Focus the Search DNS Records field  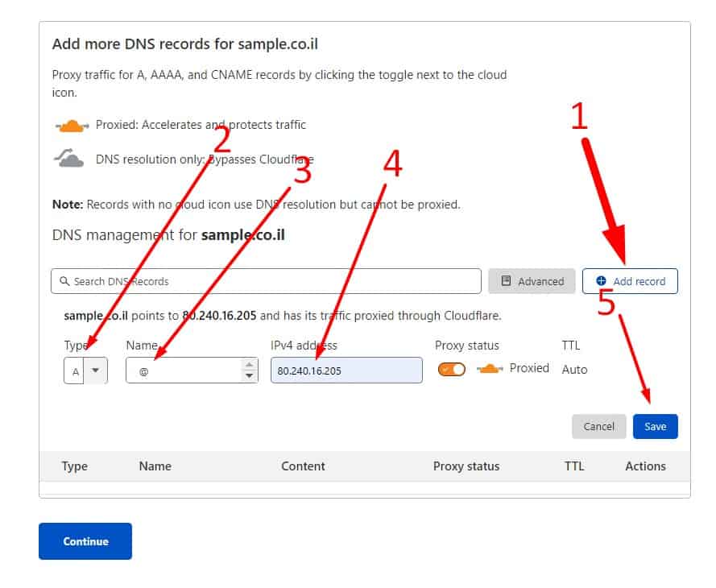[266, 281]
